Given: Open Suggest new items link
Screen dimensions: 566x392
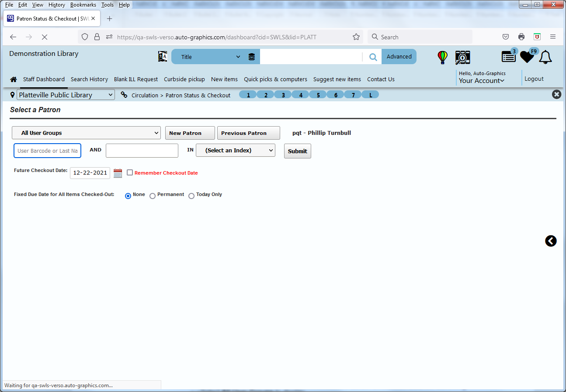Looking at the screenshot, I should (x=337, y=79).
